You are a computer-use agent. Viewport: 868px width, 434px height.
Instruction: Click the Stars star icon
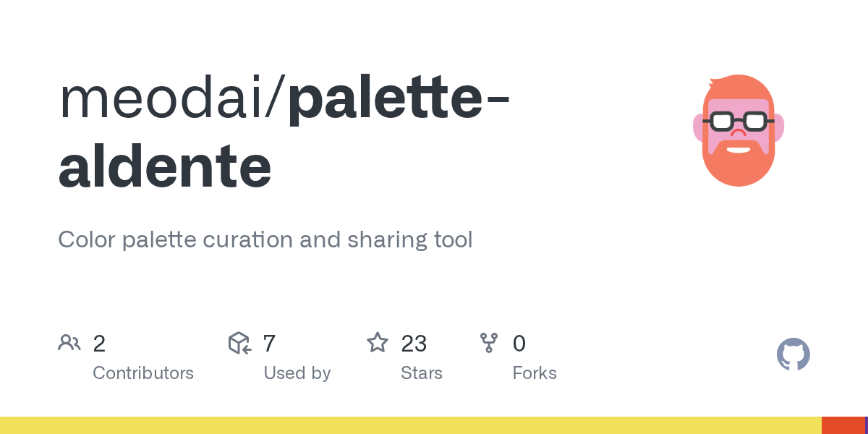378,343
